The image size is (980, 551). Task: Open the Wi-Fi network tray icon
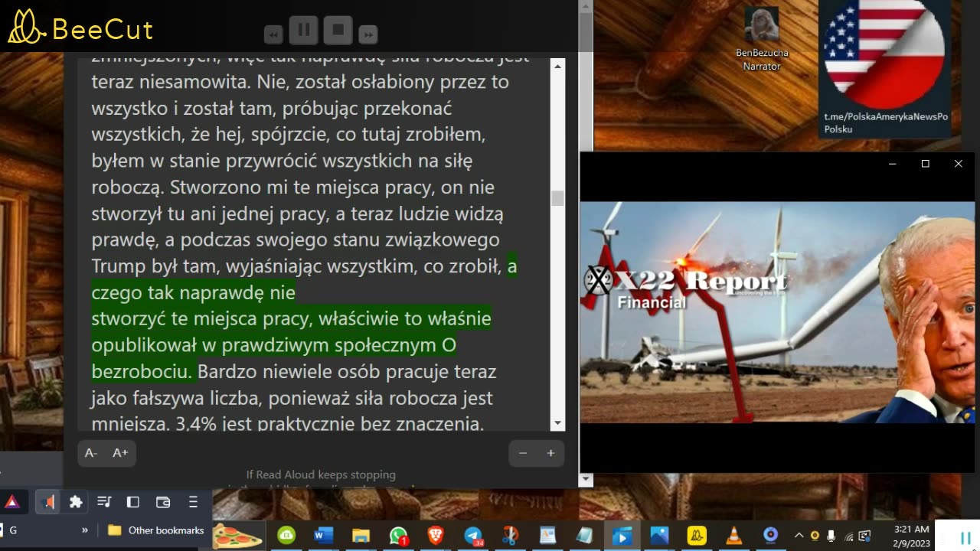pos(848,536)
